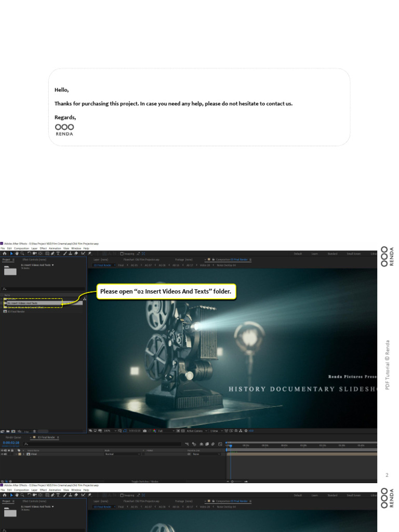Select the Puppet Pin tool in upper screenshot
399x532 pixels.
pyautogui.click(x=89, y=254)
